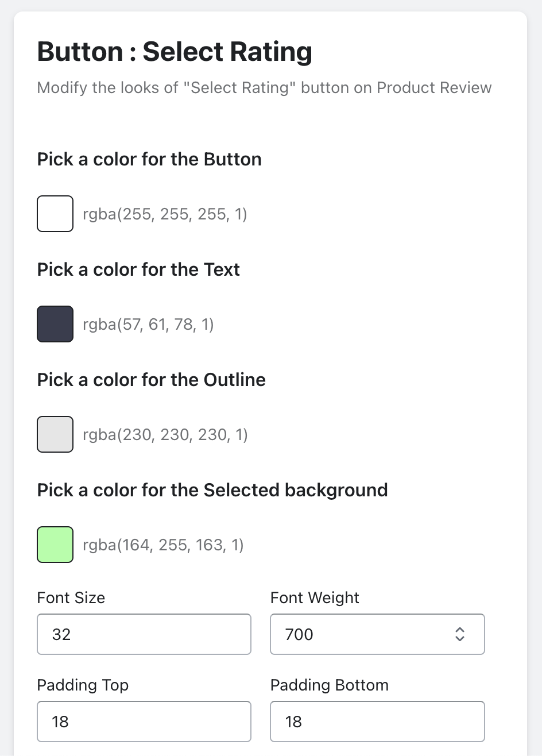
Task: Expand the Font Weight dropdown showing 700
Action: click(x=367, y=634)
